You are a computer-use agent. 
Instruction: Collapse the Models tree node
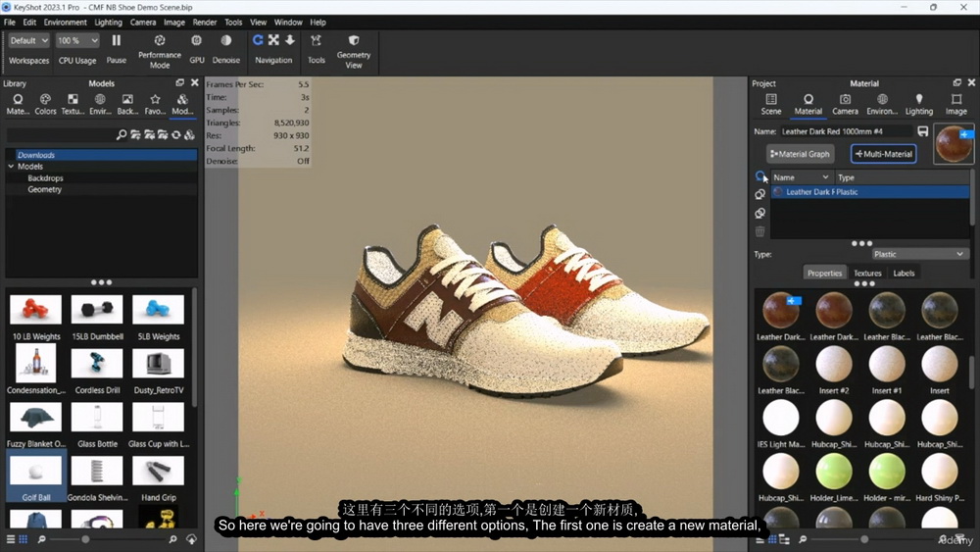coord(11,167)
